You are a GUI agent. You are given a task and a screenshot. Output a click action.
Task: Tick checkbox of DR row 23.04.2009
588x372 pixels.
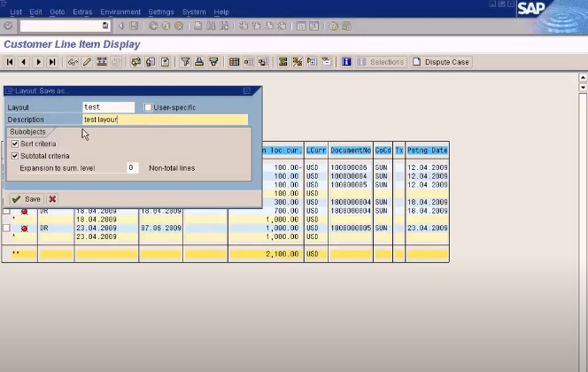coord(6,228)
